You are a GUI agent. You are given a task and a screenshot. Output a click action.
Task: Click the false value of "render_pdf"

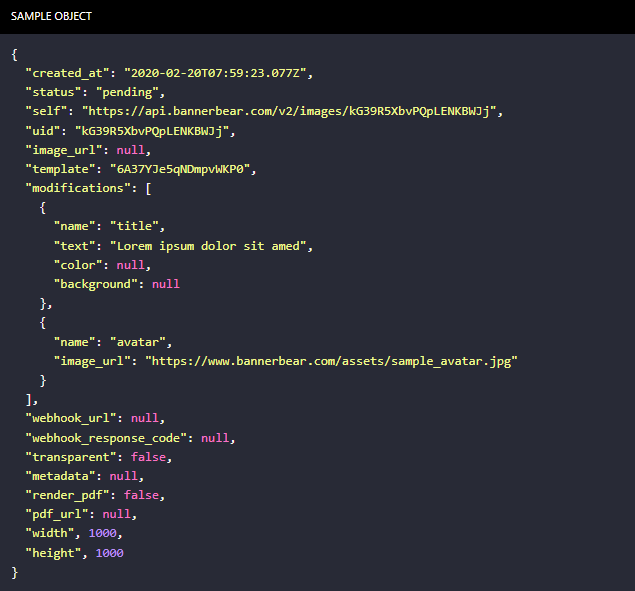141,495
